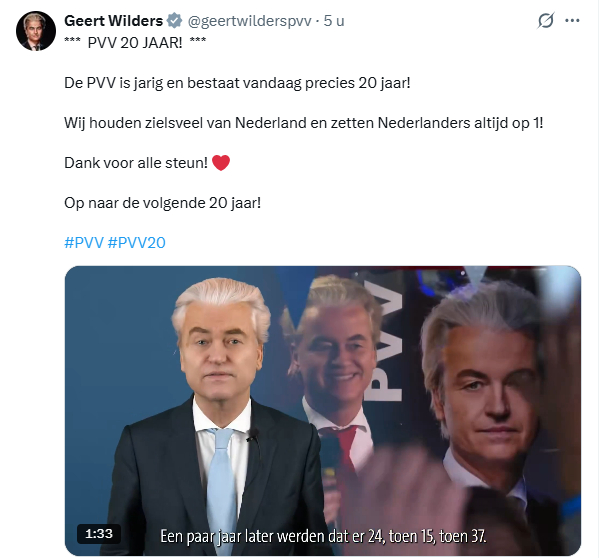Screen dimensions: 609x558
Task: Open the three-dots more options menu
Action: (572, 21)
